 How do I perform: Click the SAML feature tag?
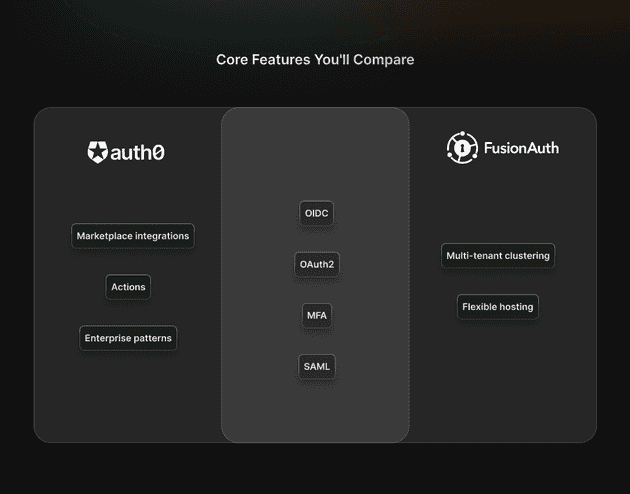(316, 366)
